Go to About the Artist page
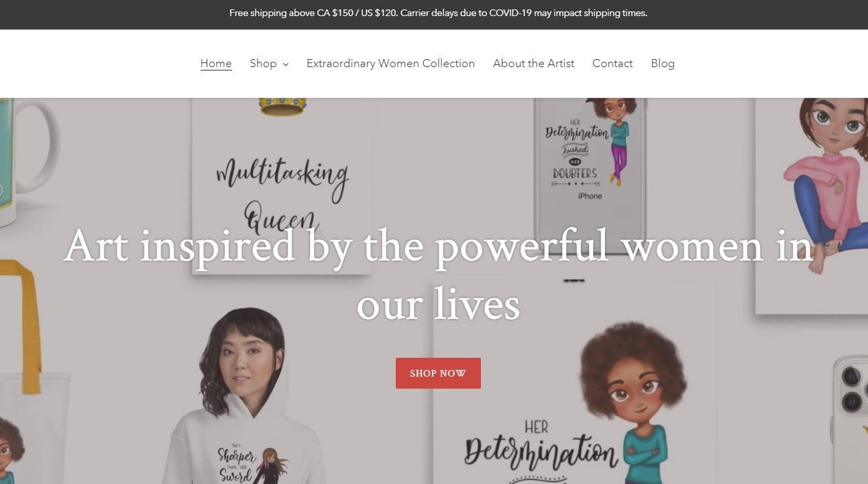This screenshot has width=868, height=484. point(533,63)
